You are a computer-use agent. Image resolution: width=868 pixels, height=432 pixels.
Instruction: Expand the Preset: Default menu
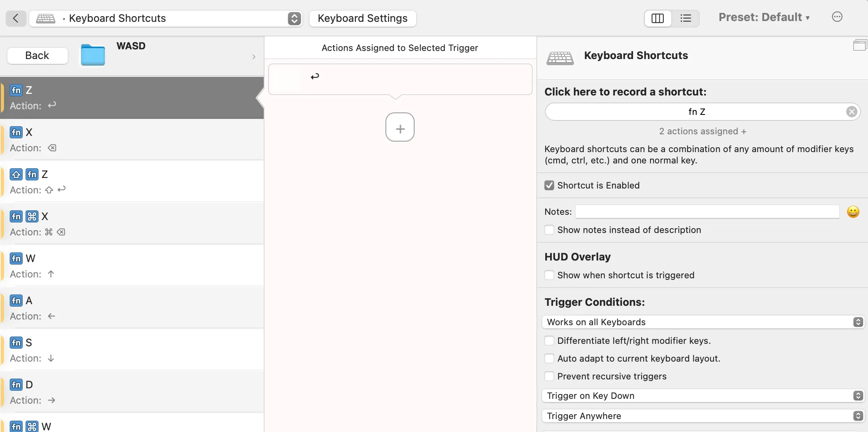pyautogui.click(x=764, y=17)
